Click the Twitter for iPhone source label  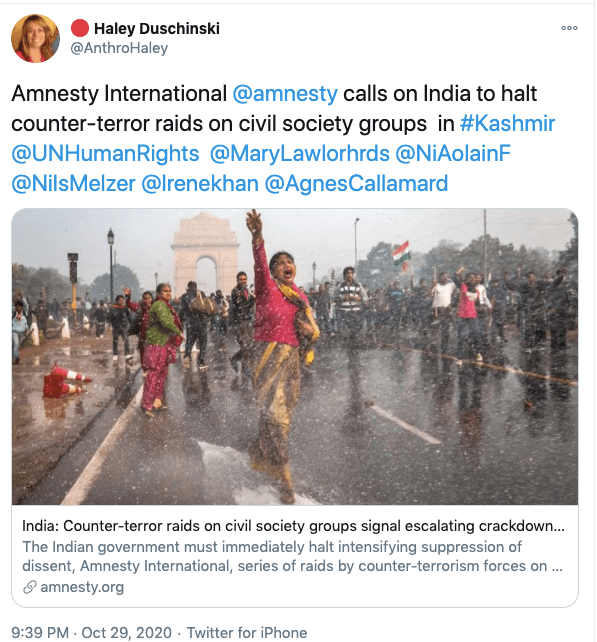[247, 633]
